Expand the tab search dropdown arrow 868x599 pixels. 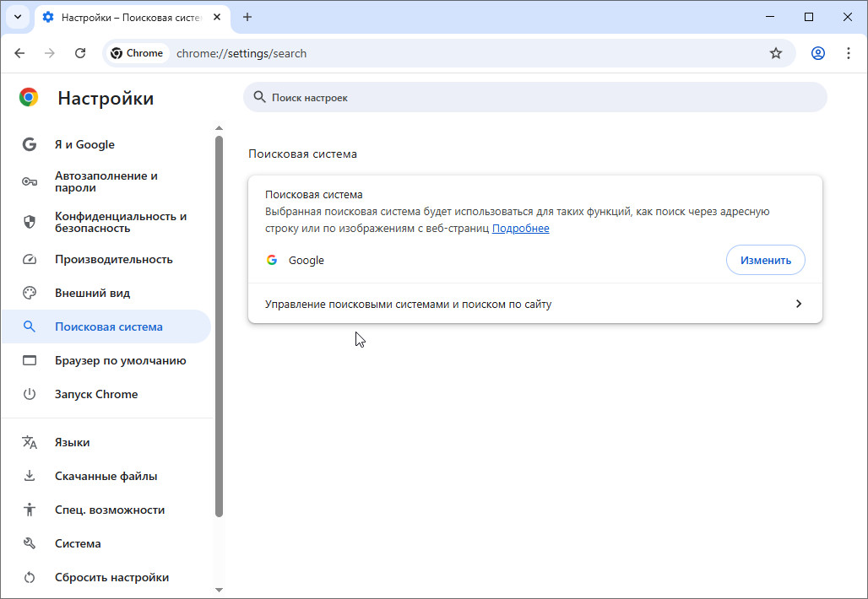[x=17, y=17]
